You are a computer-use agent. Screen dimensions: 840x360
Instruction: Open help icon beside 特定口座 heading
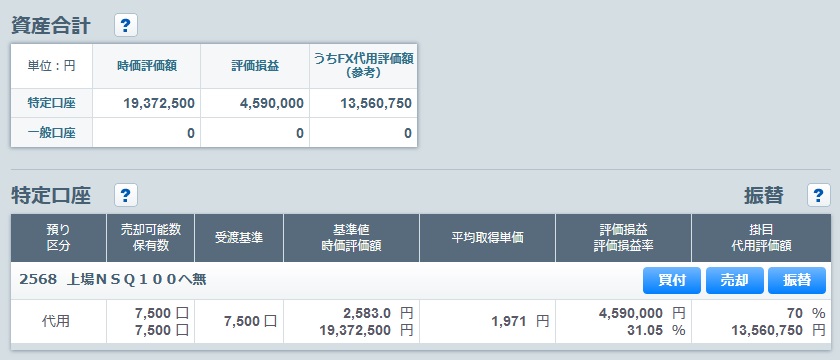[x=126, y=195]
